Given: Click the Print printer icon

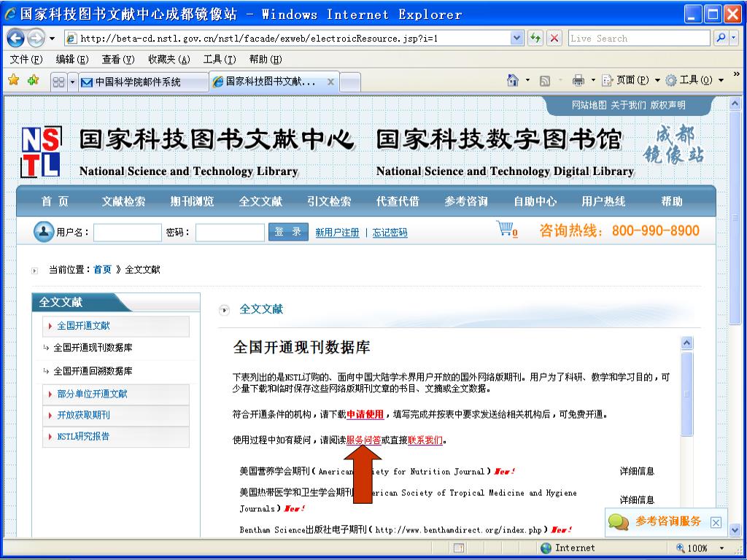Looking at the screenshot, I should coord(578,80).
